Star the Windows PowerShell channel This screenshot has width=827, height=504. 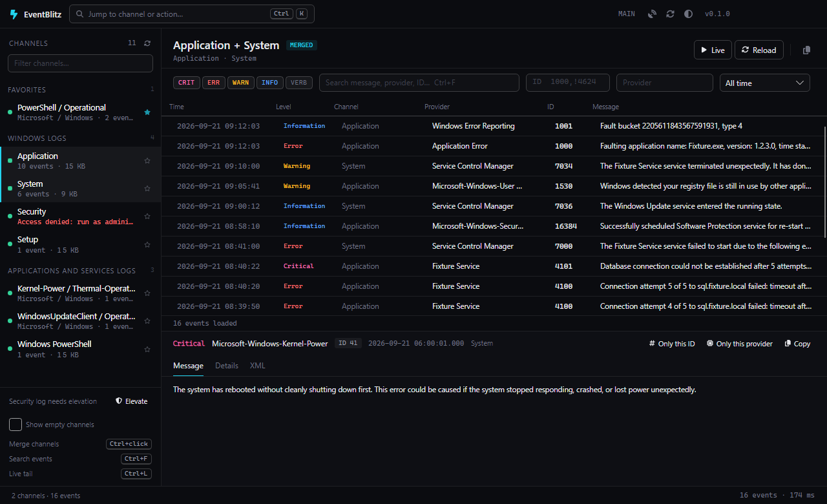tap(147, 349)
